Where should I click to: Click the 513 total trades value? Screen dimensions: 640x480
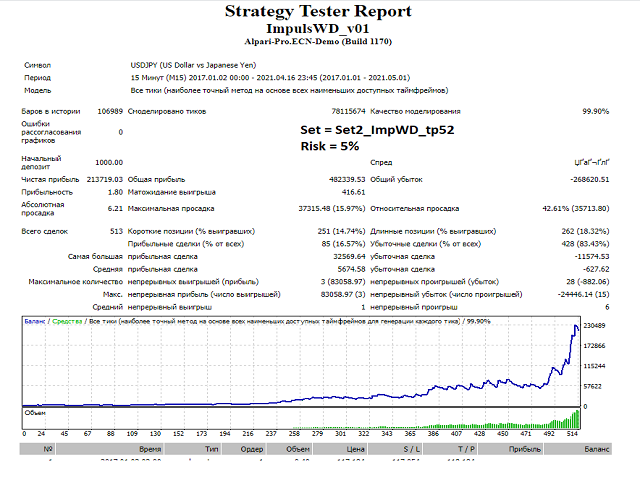pyautogui.click(x=115, y=231)
